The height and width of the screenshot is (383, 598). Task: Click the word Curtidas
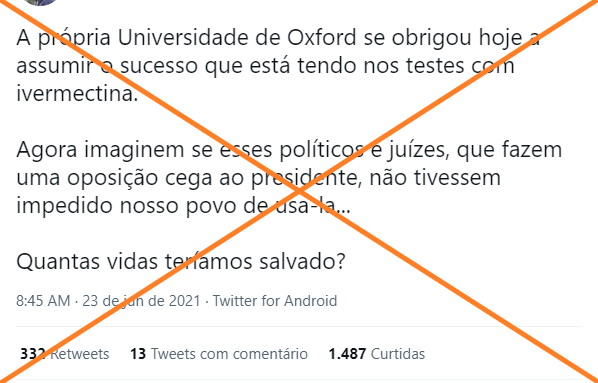398,354
